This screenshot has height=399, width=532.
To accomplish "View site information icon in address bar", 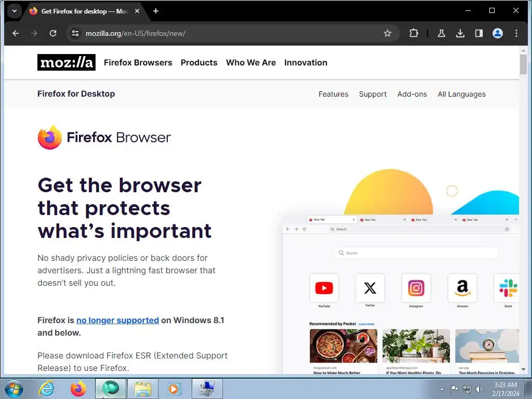I will 75,33.
